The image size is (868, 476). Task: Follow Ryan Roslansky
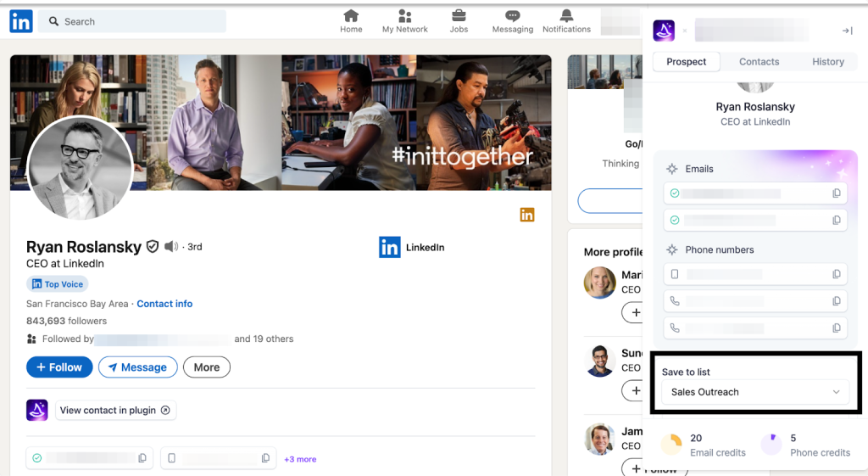(59, 367)
